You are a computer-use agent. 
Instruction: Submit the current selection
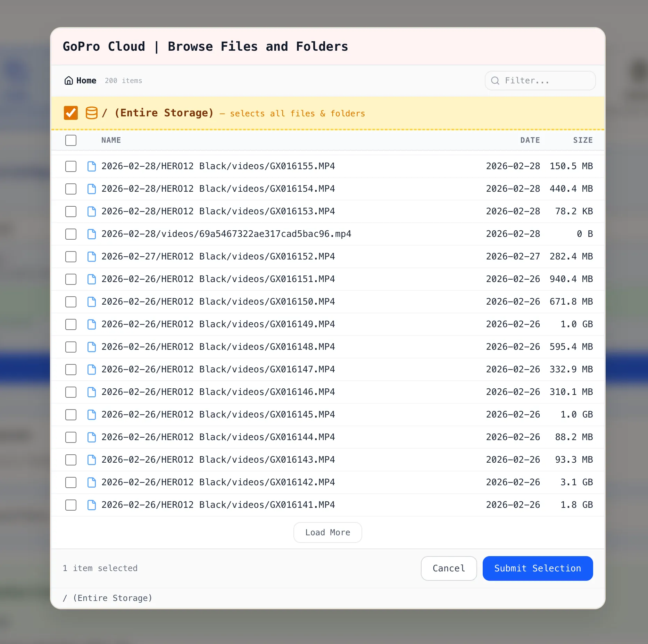(537, 568)
